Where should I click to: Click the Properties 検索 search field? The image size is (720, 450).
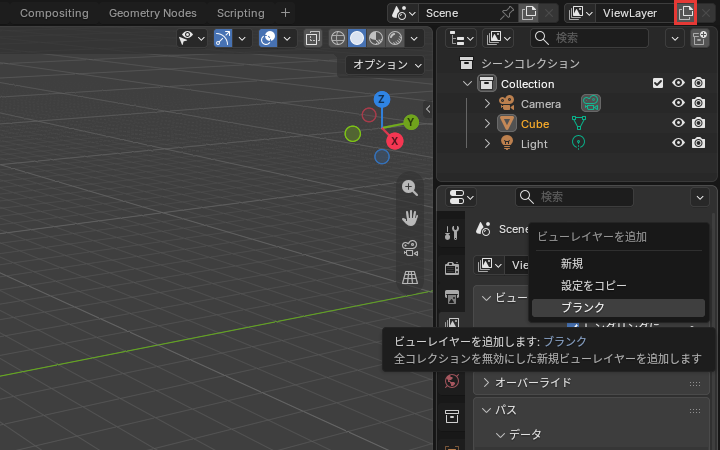pyautogui.click(x=574, y=197)
